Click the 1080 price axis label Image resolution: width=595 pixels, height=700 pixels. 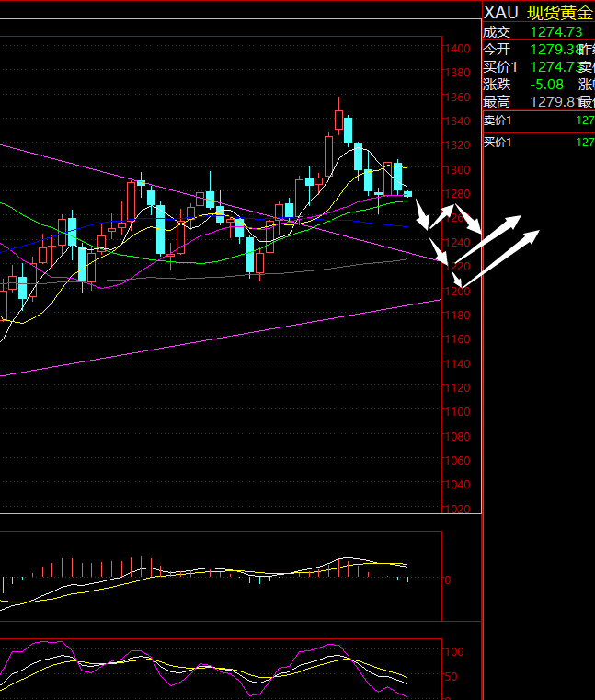click(458, 436)
